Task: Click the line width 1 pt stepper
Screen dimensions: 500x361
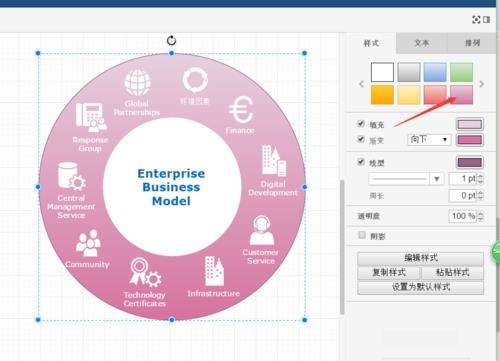Action: click(x=480, y=179)
